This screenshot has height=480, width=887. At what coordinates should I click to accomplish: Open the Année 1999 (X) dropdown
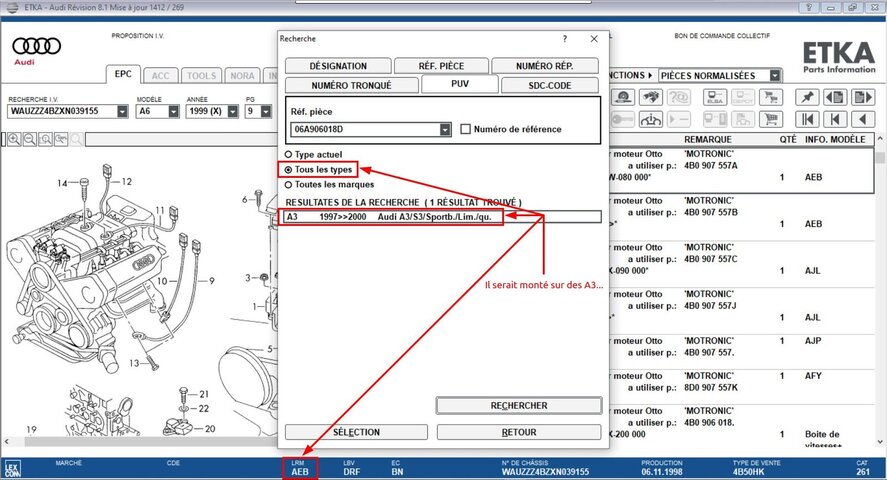point(233,111)
